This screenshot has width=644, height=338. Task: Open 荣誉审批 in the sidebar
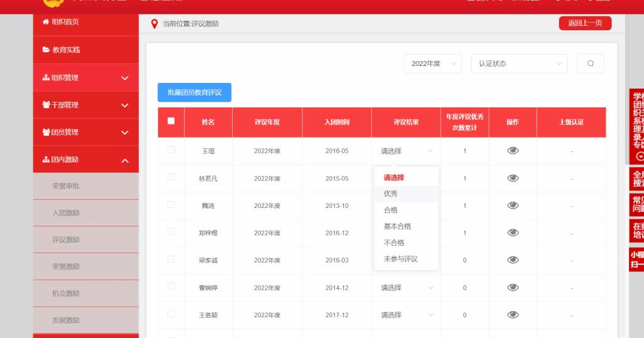click(x=66, y=186)
